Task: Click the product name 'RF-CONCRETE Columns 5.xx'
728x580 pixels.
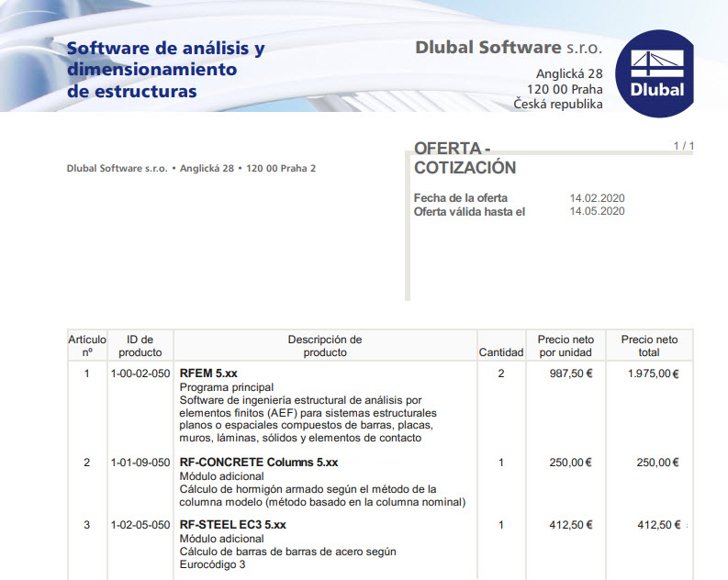Action: click(x=259, y=463)
